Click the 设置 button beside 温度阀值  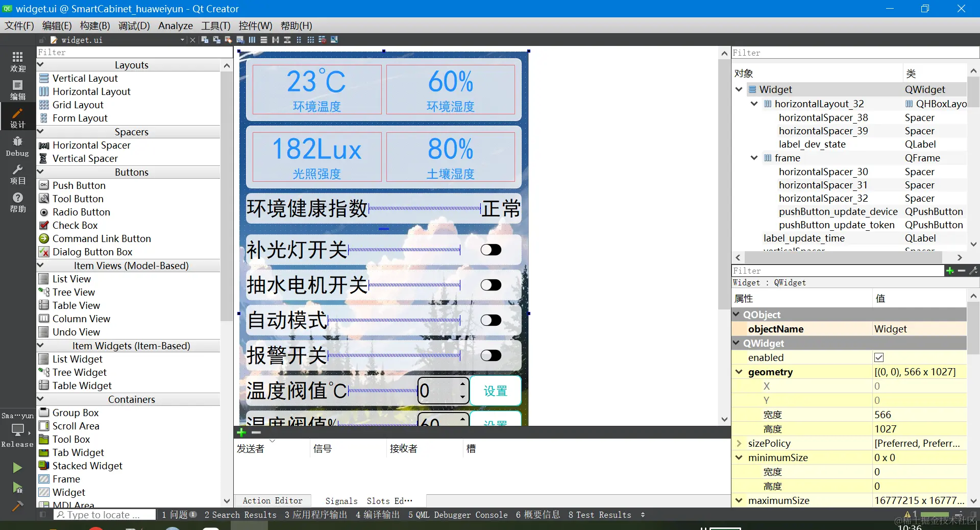495,391
